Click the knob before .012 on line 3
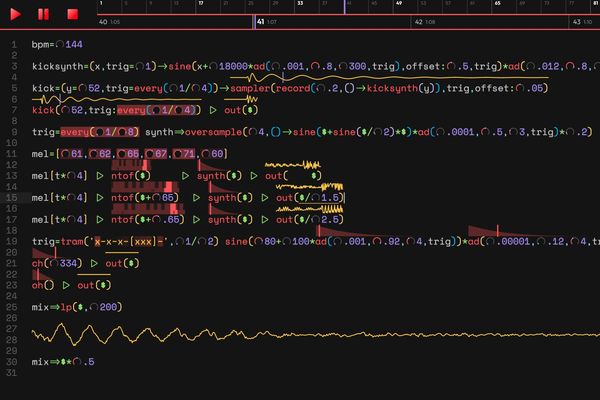The width and height of the screenshot is (600, 400). [x=531, y=66]
